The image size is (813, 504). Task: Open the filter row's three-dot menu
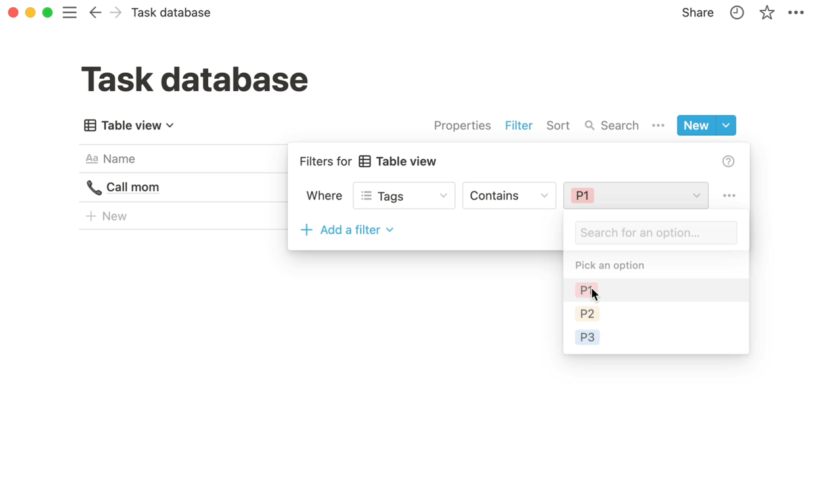pos(729,196)
